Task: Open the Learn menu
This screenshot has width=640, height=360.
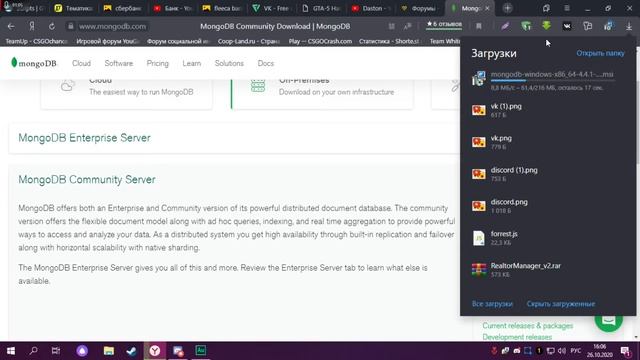Action: (191, 63)
